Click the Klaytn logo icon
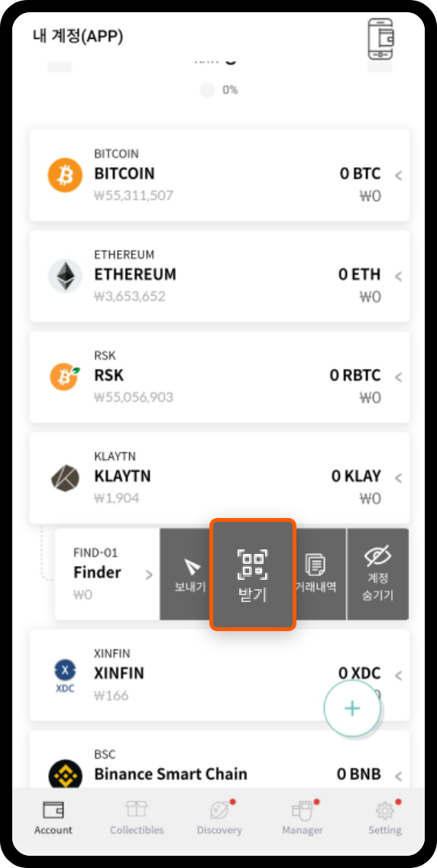437x868 pixels. click(65, 478)
